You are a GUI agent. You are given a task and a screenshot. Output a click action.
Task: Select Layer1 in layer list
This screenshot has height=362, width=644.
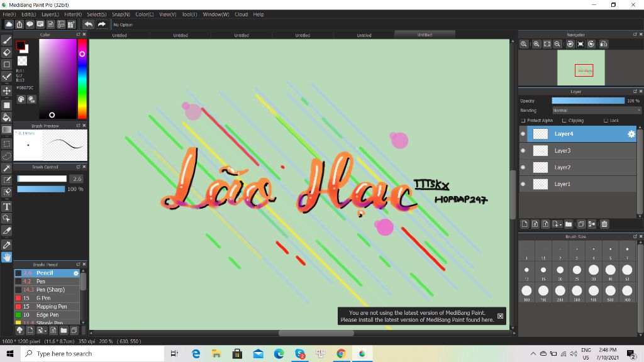(579, 184)
